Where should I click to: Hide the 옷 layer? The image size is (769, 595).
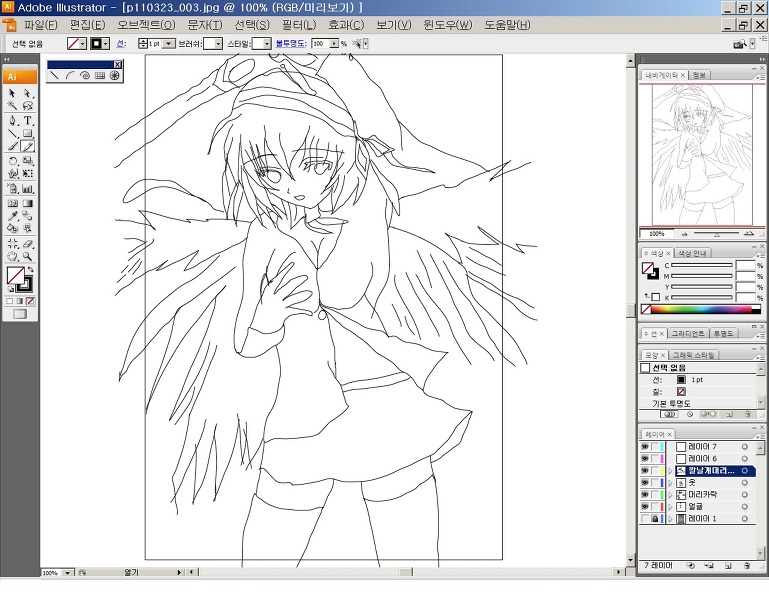645,483
